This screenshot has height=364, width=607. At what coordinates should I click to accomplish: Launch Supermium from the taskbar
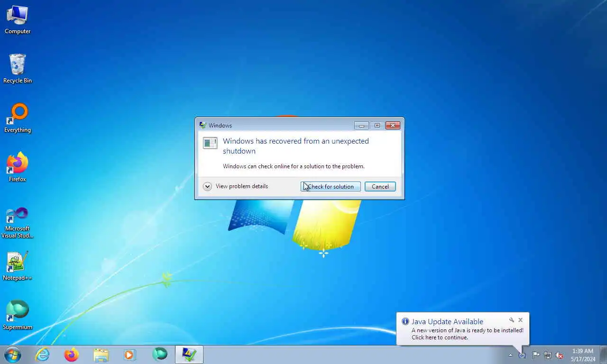click(160, 355)
